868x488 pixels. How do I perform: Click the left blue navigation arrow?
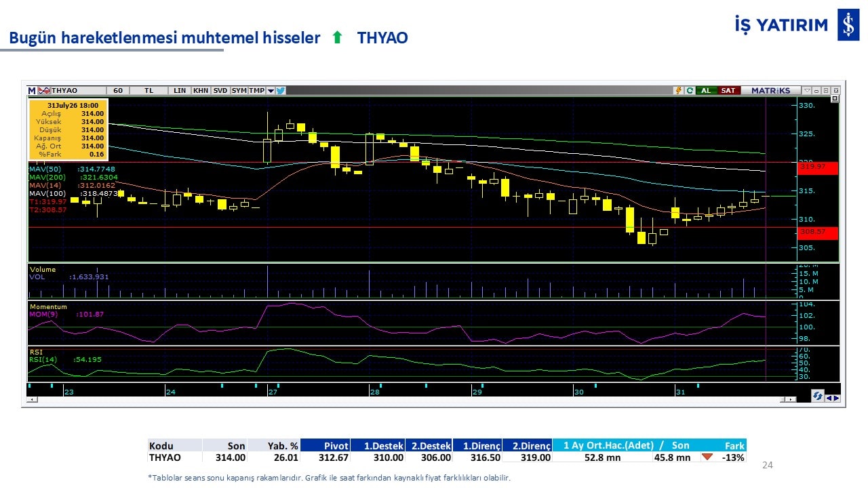click(x=829, y=398)
